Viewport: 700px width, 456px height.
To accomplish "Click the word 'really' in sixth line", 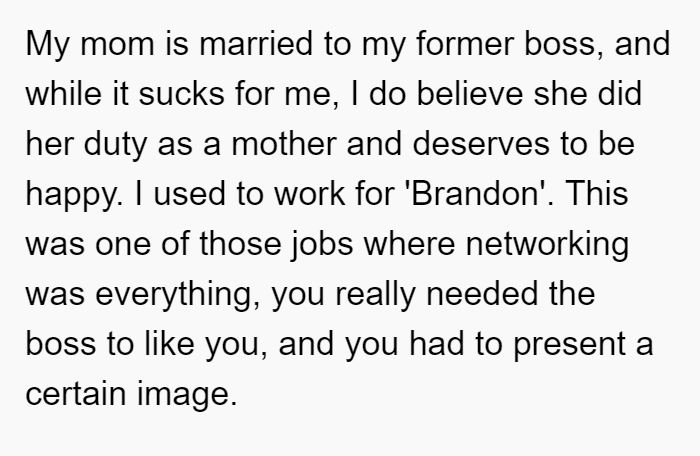I will click(375, 295).
